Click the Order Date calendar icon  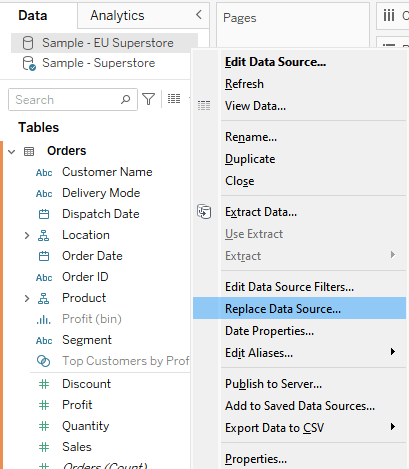(44, 256)
